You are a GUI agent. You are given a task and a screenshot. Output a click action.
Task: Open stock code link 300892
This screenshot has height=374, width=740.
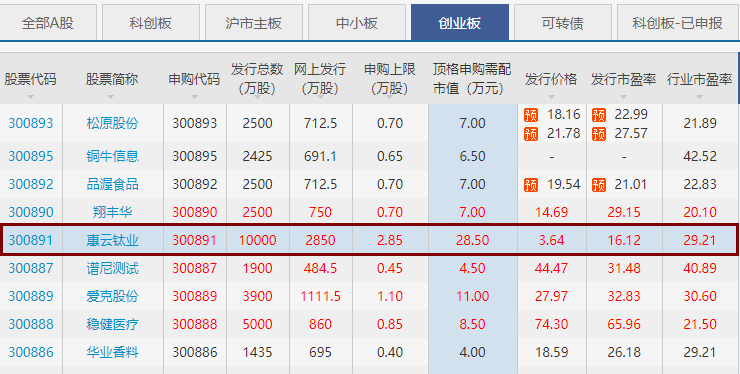click(x=31, y=184)
